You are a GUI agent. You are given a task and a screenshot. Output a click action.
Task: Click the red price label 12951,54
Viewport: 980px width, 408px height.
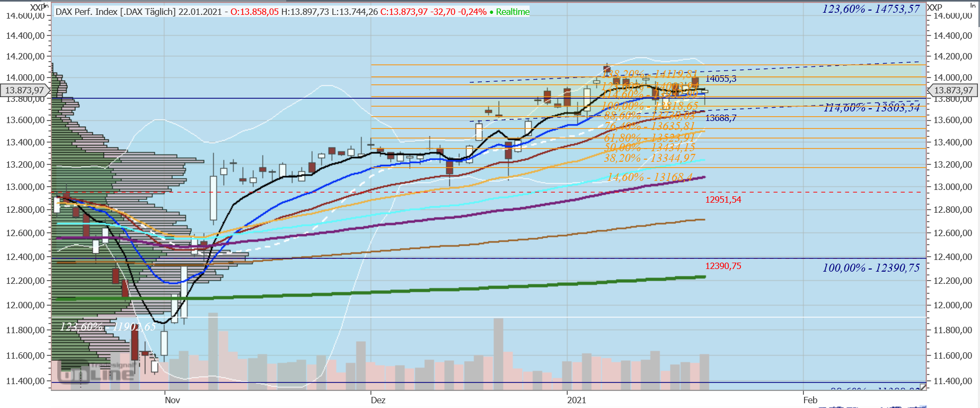coord(723,199)
